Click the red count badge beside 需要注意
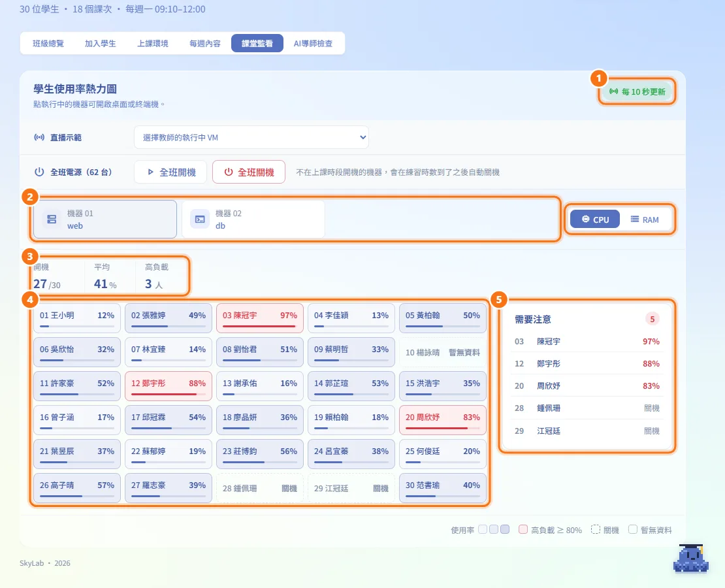725x588 pixels. click(x=652, y=319)
